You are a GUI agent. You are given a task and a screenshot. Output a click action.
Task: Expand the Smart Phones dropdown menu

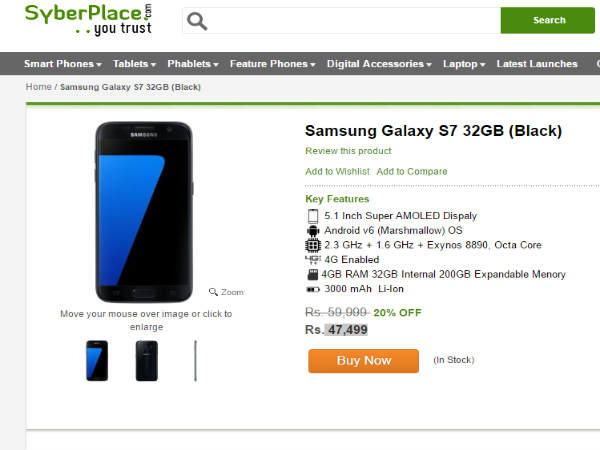click(x=63, y=64)
